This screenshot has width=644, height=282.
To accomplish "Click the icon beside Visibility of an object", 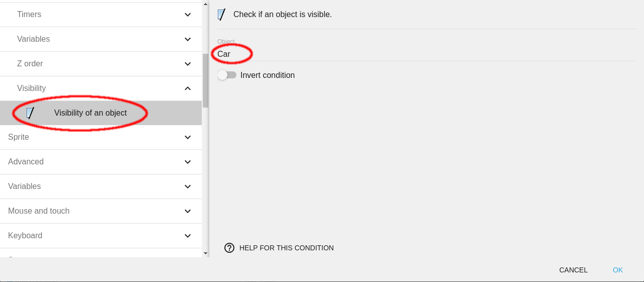I will pyautogui.click(x=31, y=113).
